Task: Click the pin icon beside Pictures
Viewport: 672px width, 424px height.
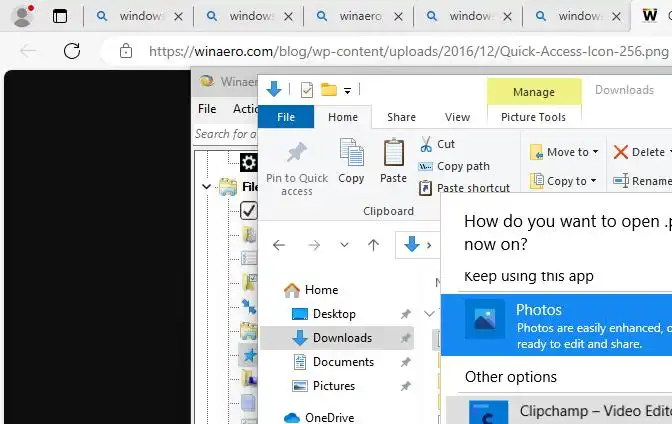Action: pos(405,386)
